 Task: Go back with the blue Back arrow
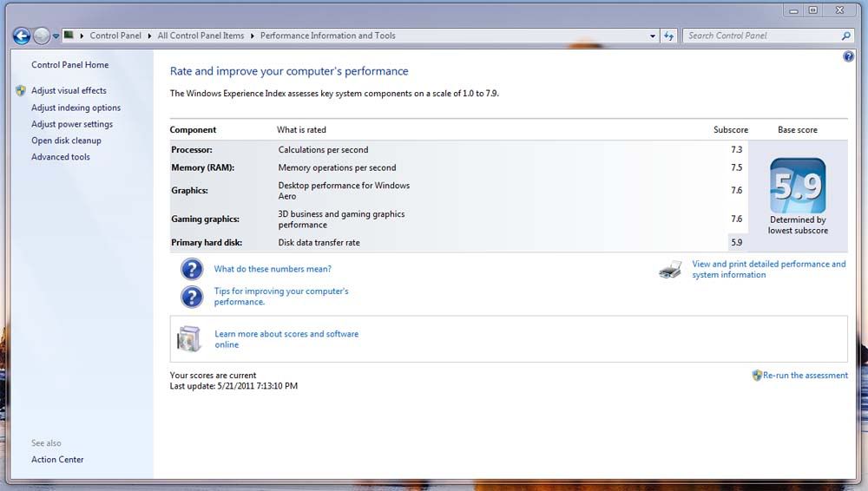[x=22, y=36]
